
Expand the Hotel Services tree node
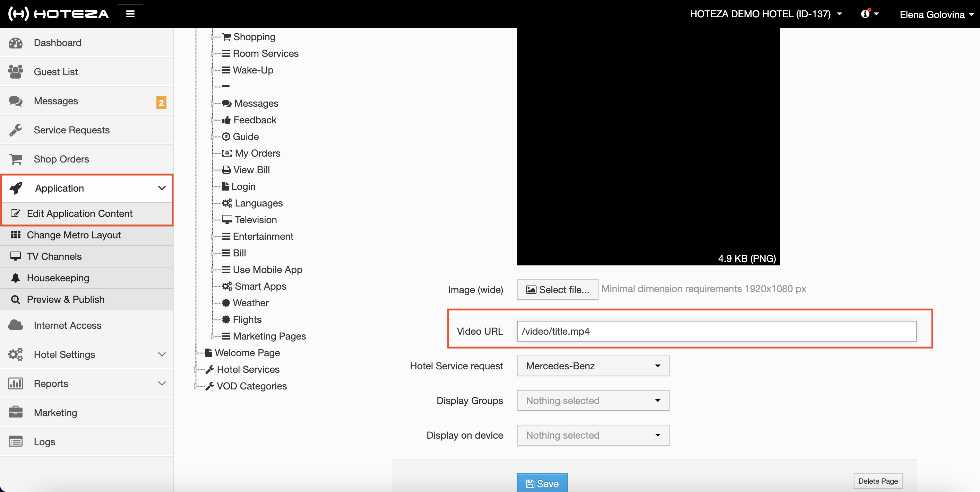pos(196,370)
